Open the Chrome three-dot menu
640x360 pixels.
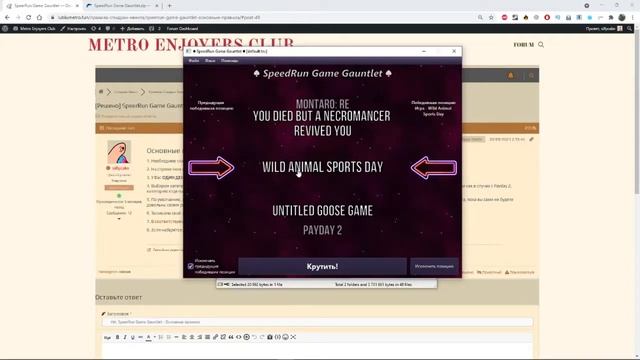[x=633, y=18]
